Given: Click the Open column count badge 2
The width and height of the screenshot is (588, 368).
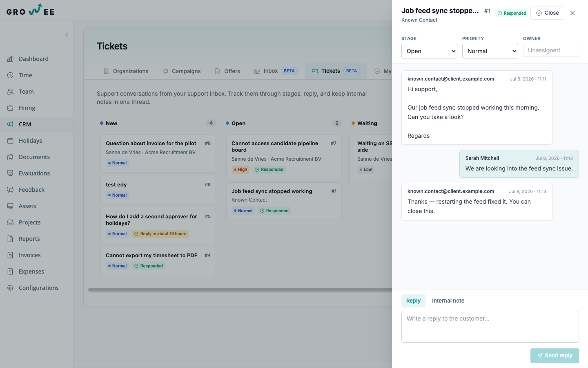Looking at the screenshot, I should [x=336, y=123].
